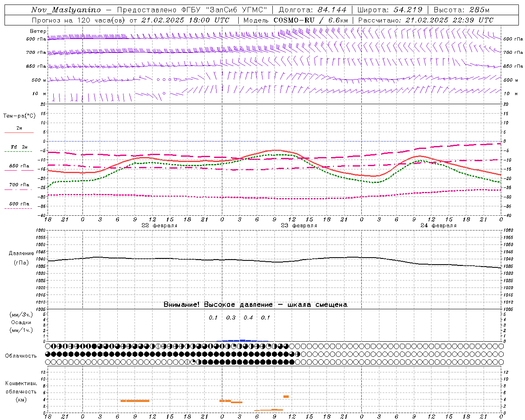Screen dimensions: 525x420
Task: Click the Облачность cloud cover label
Action: pos(21,356)
